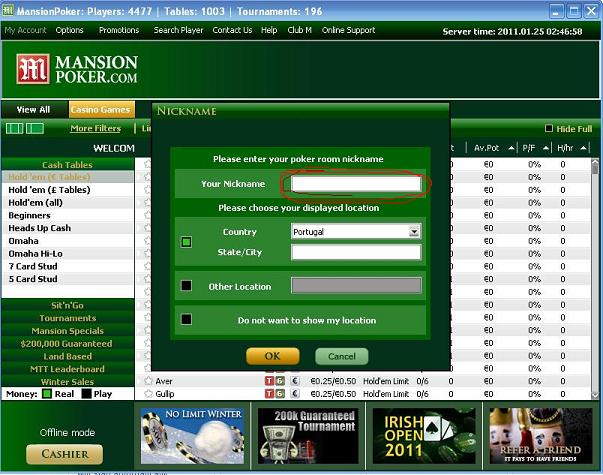The image size is (603, 475).
Task: Select the Beginners category
Action: point(68,215)
